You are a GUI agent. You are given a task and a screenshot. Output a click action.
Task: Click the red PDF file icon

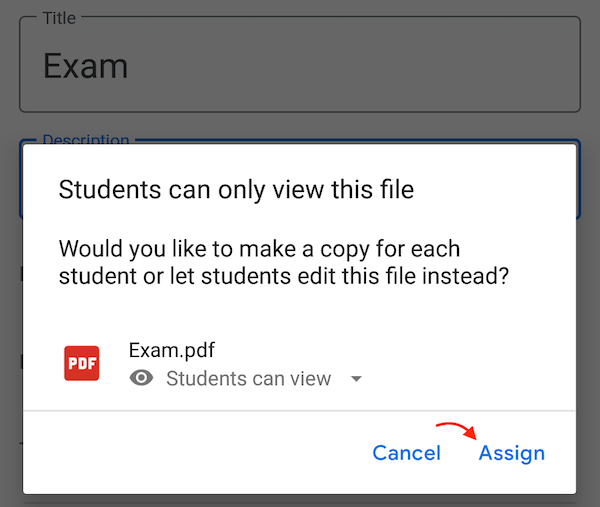pos(82,363)
